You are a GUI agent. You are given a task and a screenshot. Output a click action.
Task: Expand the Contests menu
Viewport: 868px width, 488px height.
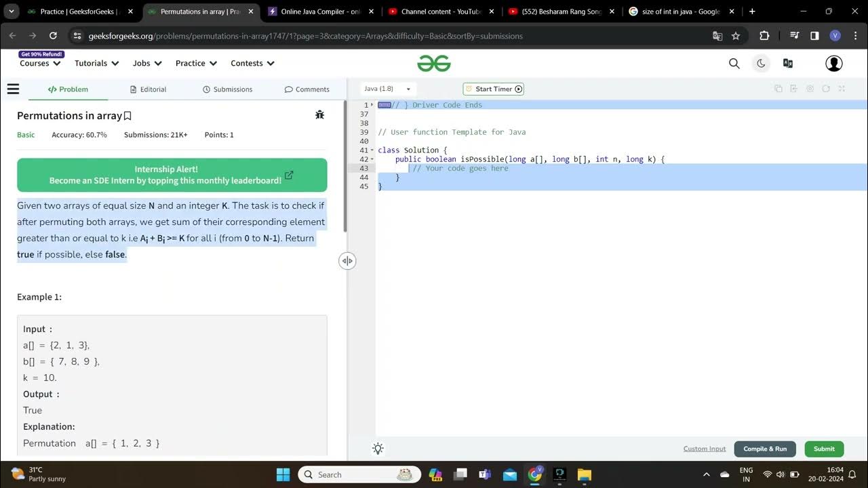coord(253,63)
